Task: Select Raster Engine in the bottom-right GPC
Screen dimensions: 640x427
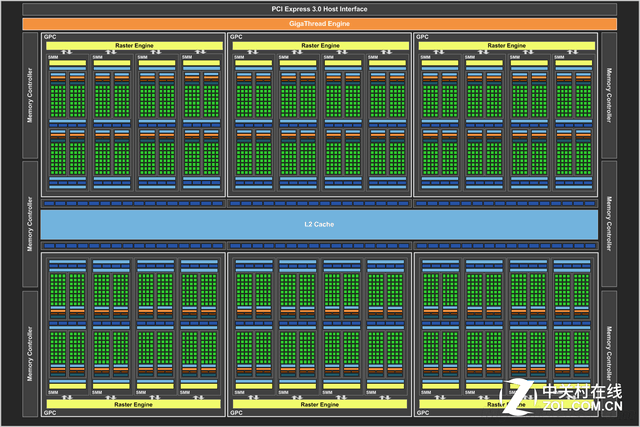Action: pos(506,403)
